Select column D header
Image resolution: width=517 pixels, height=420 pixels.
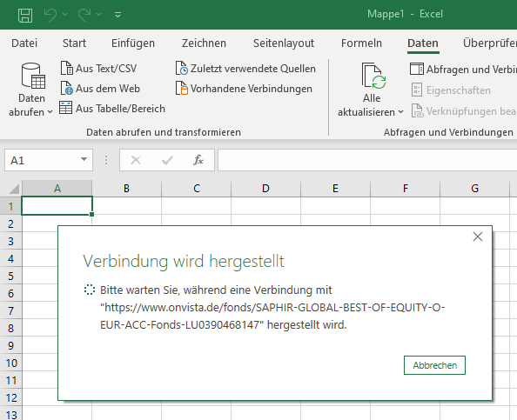(x=265, y=189)
